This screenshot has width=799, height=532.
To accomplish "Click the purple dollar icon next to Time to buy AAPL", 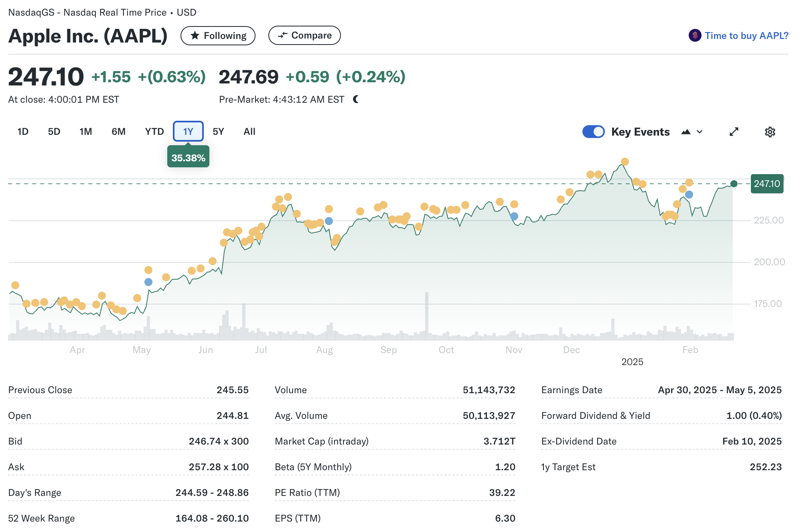I will click(695, 36).
